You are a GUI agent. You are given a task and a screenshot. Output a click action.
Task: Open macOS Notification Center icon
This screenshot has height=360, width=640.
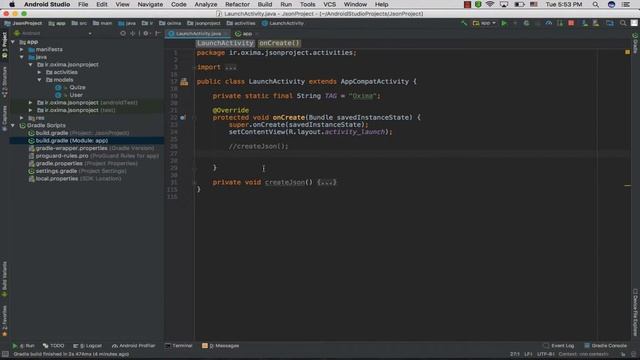click(x=626, y=4)
